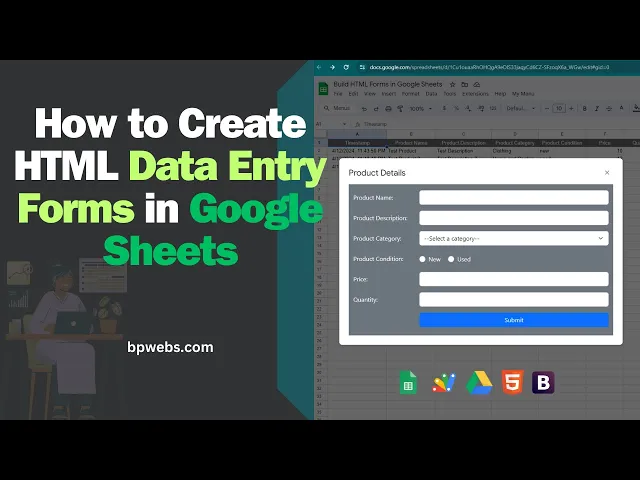Open more number formats (123)
The height and width of the screenshot is (480, 640).
pos(493,109)
